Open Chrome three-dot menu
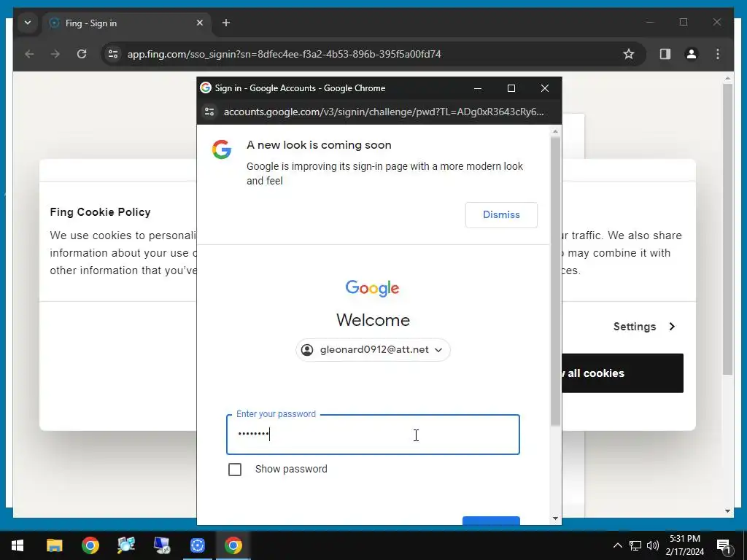 pyautogui.click(x=718, y=54)
